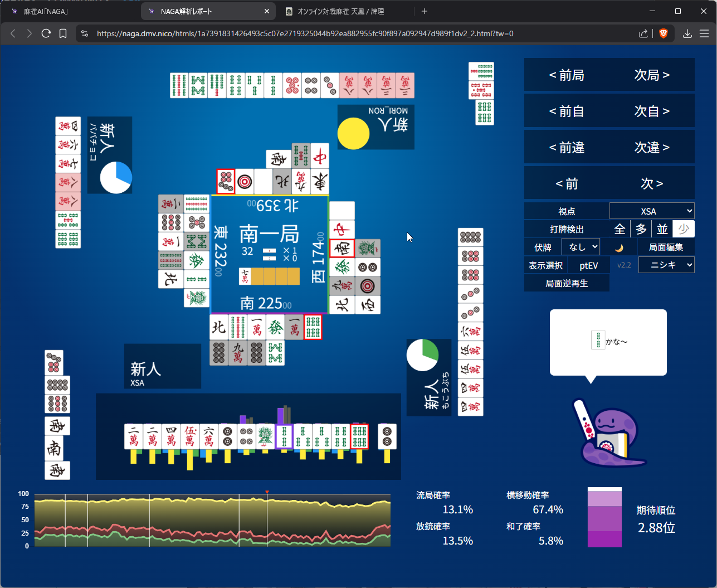Click the red marker on the timeline graph
717x588 pixels.
(267, 492)
